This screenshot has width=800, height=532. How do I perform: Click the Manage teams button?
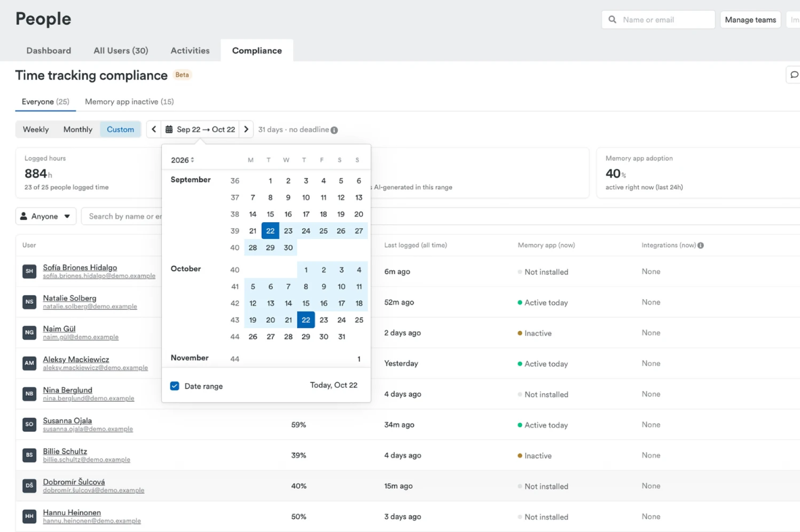750,20
